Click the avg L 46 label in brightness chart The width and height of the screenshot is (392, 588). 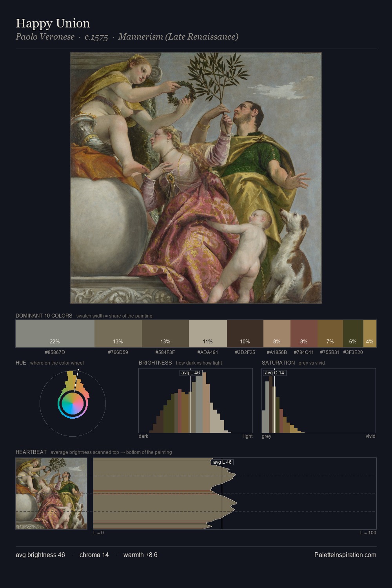191,373
